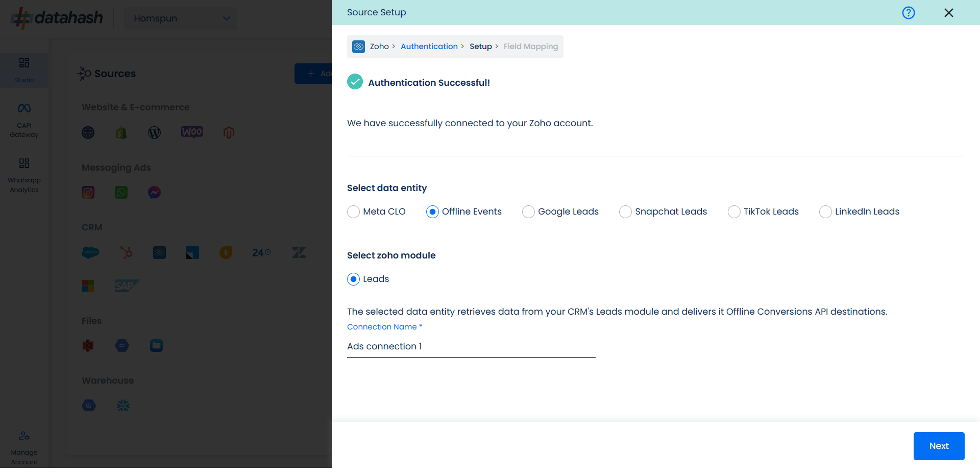This screenshot has width=980, height=472.
Task: Click 'Authentication Successful!' text
Action: click(x=429, y=83)
